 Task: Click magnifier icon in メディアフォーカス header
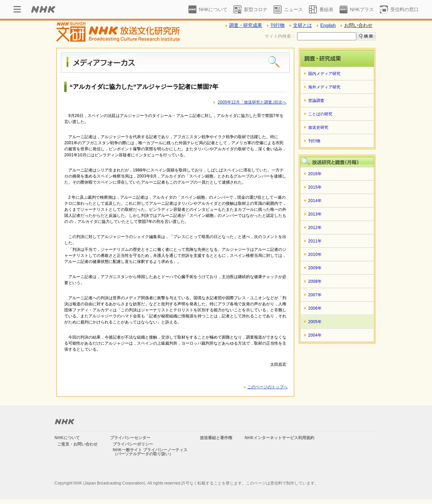pyautogui.click(x=274, y=62)
